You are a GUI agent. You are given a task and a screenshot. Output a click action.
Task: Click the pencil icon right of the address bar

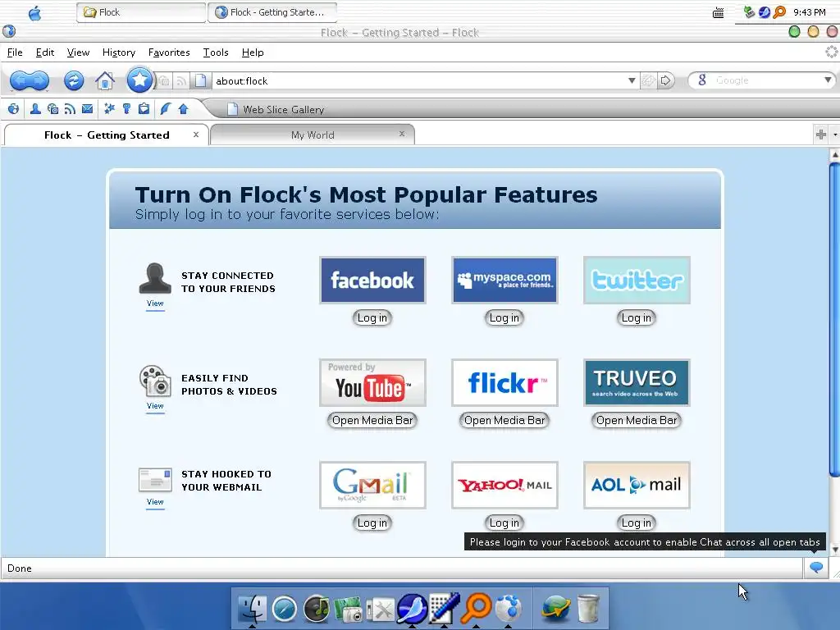point(648,81)
